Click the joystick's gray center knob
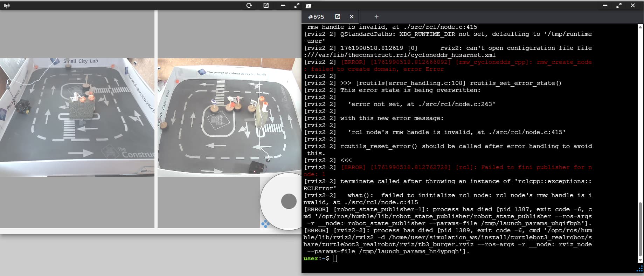 point(289,201)
